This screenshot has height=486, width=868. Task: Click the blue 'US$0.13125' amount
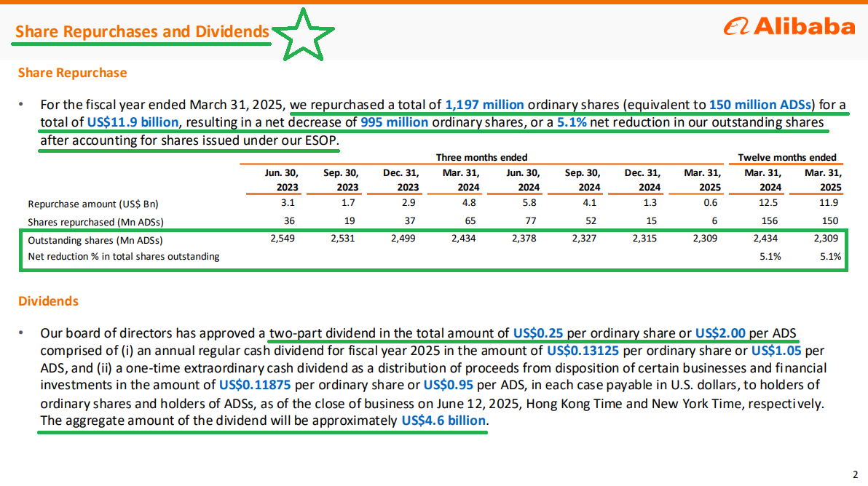(x=583, y=351)
